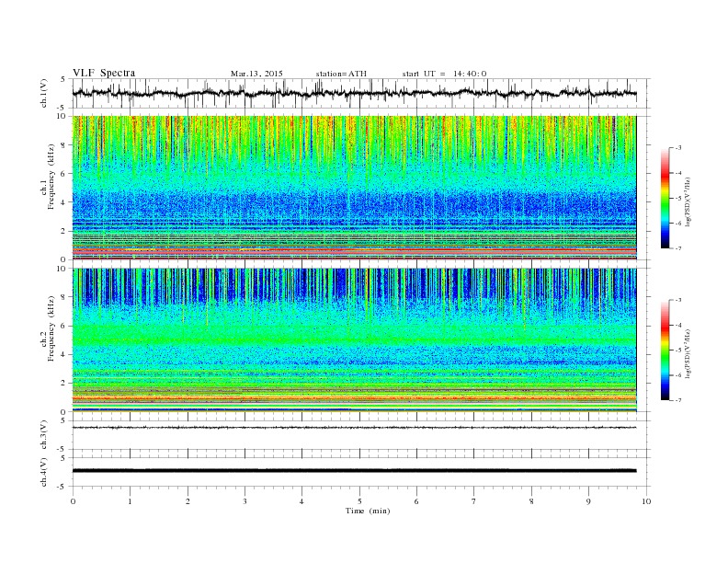Click the ch.2 spectrogram panel
The height and width of the screenshot is (563, 728).
354,340
